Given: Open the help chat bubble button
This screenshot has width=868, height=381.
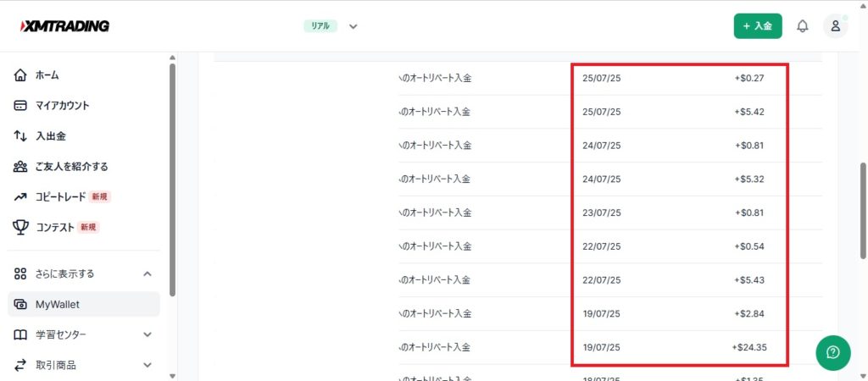Looking at the screenshot, I should 832,352.
